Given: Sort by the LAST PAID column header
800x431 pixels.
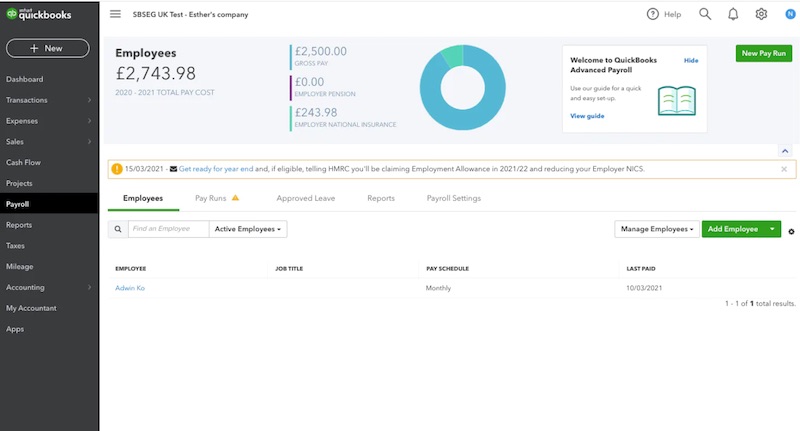Looking at the screenshot, I should pyautogui.click(x=641, y=268).
